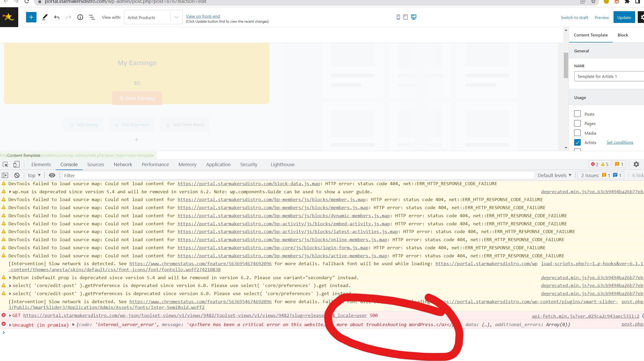Screen dimensions: 644x361
Task: Open the Details info icon
Action: pyautogui.click(x=80, y=17)
